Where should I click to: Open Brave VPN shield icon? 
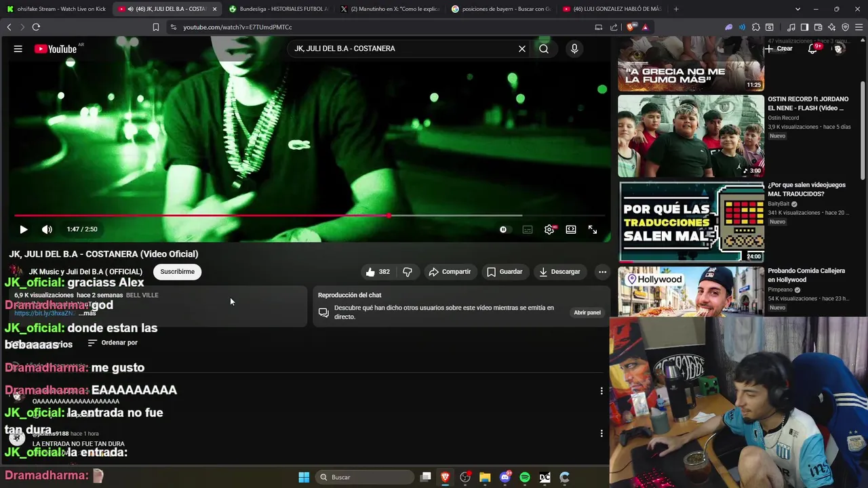point(845,27)
